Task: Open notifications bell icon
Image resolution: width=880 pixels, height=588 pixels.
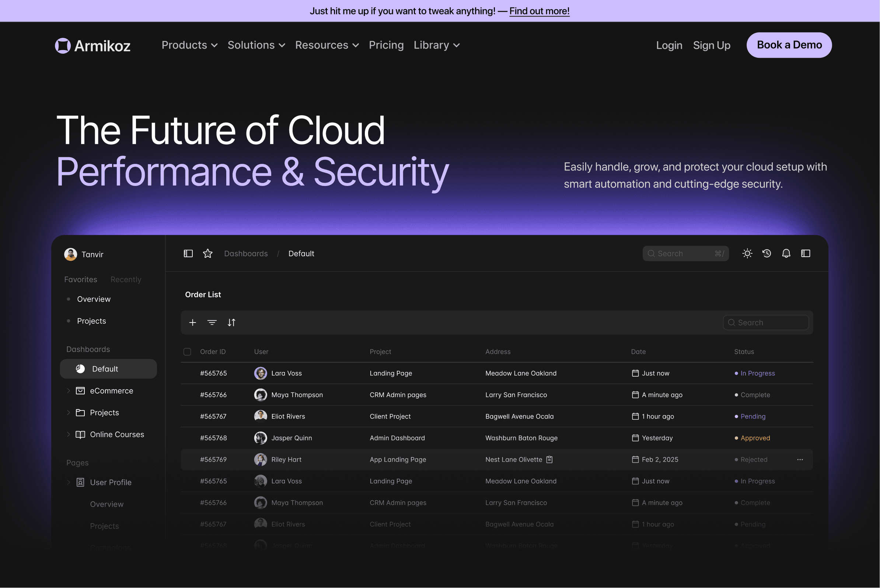Action: pos(786,254)
